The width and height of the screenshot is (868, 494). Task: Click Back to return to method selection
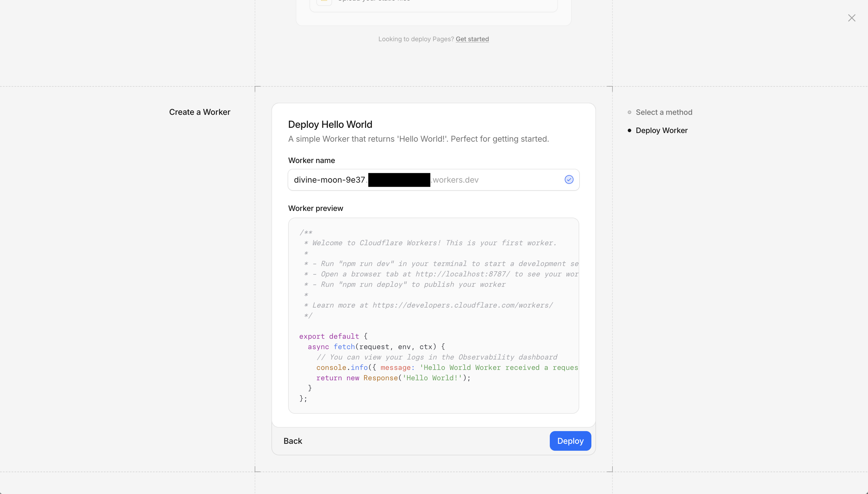[293, 441]
